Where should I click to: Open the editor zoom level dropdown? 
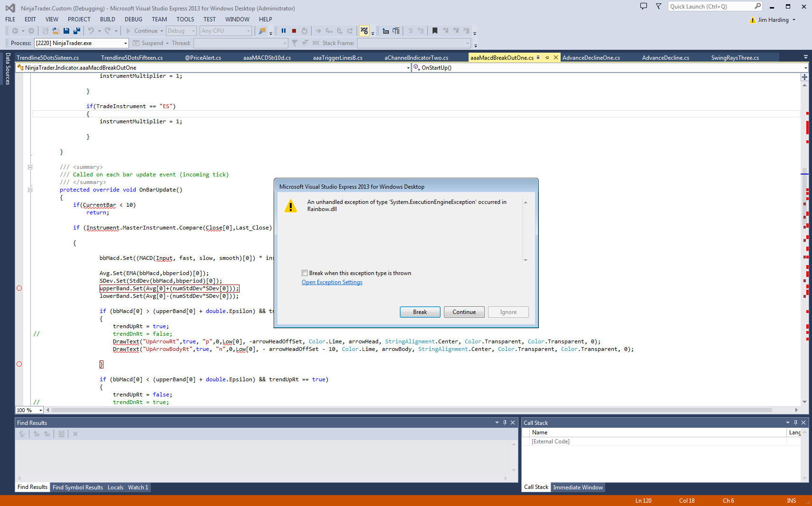(41, 410)
